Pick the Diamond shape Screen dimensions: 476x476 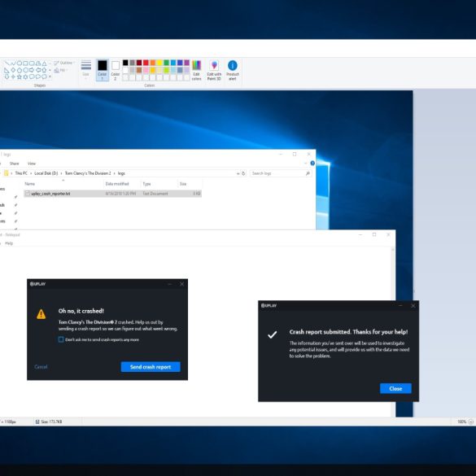(13, 70)
